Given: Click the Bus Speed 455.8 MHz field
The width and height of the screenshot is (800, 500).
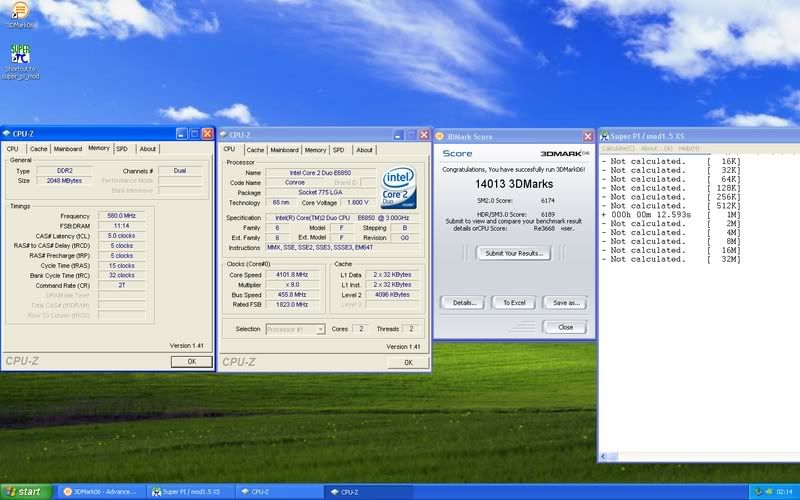Looking at the screenshot, I should pos(292,294).
